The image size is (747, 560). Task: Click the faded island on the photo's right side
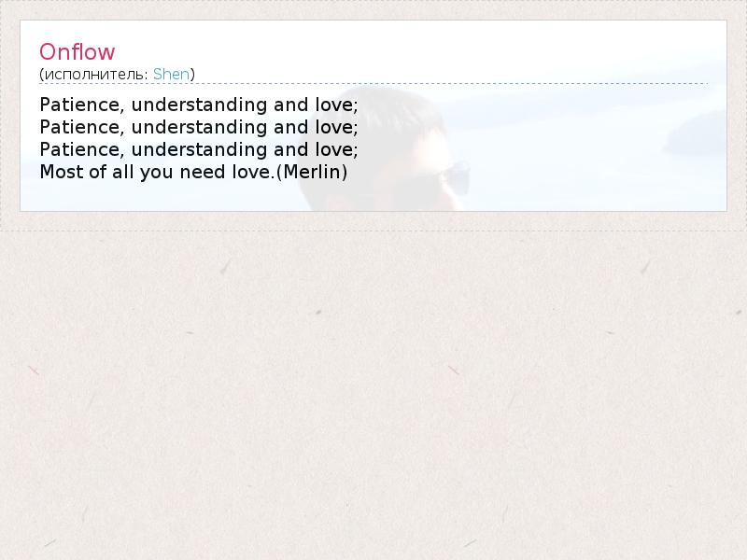[696, 135]
